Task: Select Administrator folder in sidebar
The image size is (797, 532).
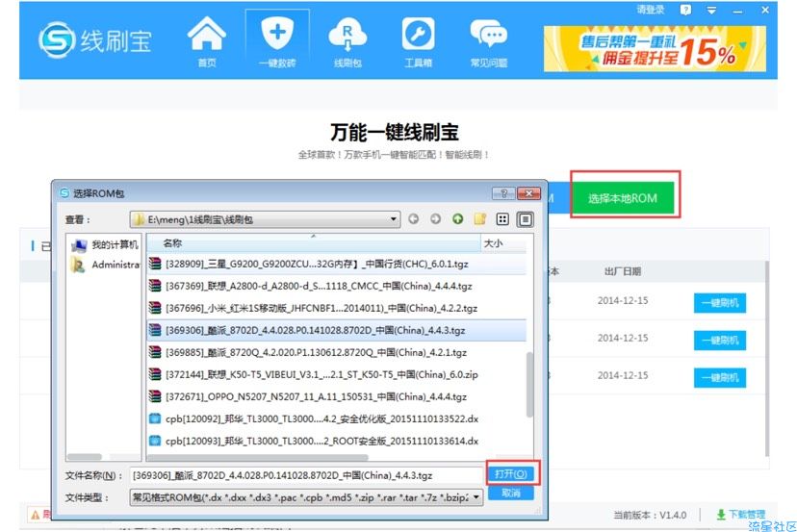Action: (105, 265)
